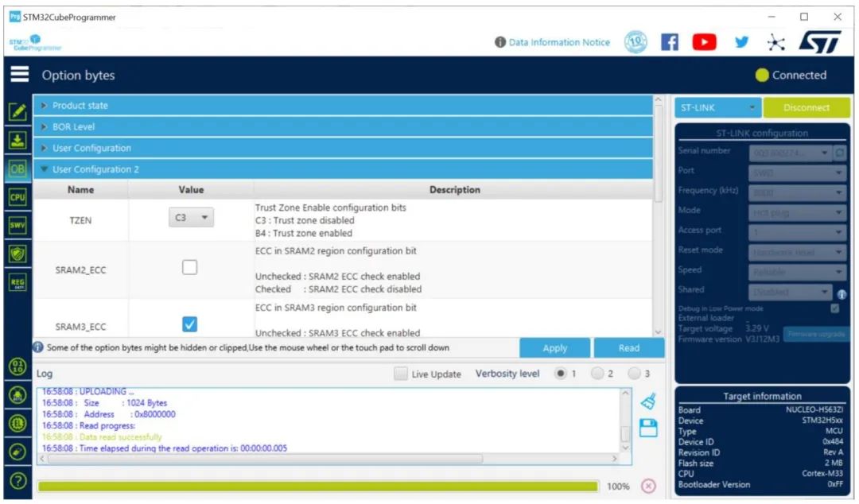859x504 pixels.
Task: Open Erasing & Programming download icon
Action: click(x=17, y=141)
